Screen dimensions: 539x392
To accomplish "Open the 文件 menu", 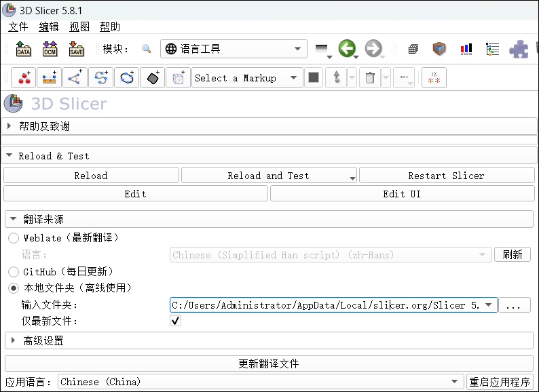I will click(18, 27).
